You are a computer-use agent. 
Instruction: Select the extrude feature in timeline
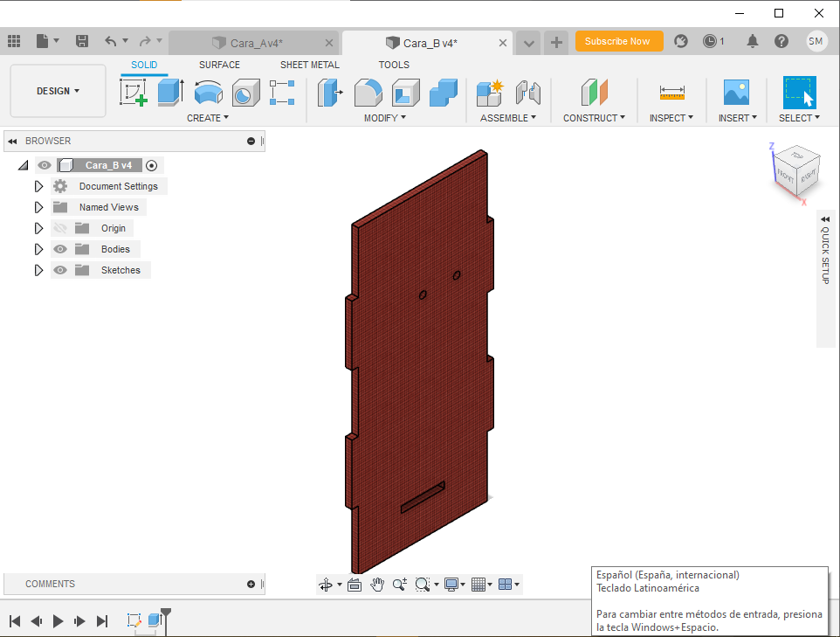point(155,620)
